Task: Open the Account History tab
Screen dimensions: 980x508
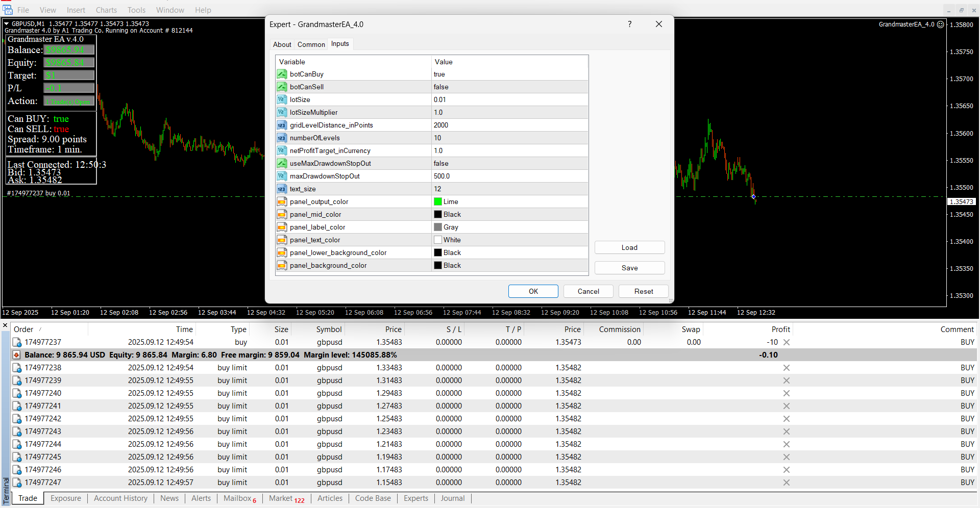Action: click(120, 498)
